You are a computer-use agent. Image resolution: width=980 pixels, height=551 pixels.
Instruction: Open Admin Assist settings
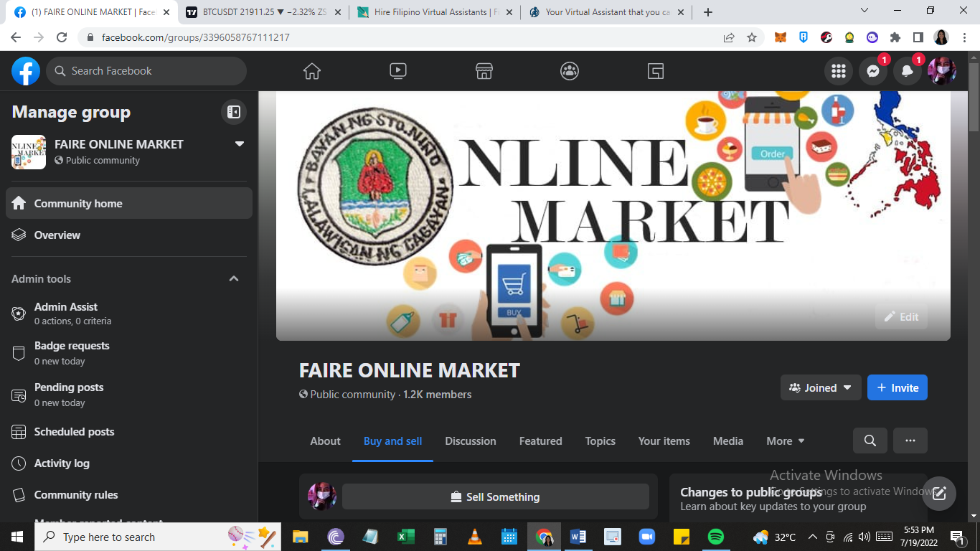pos(129,314)
